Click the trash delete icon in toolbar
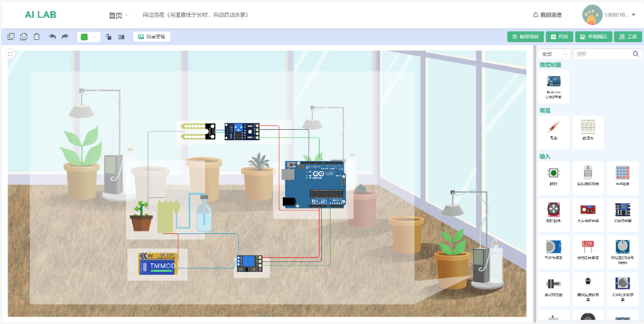The height and width of the screenshot is (324, 644). 37,37
